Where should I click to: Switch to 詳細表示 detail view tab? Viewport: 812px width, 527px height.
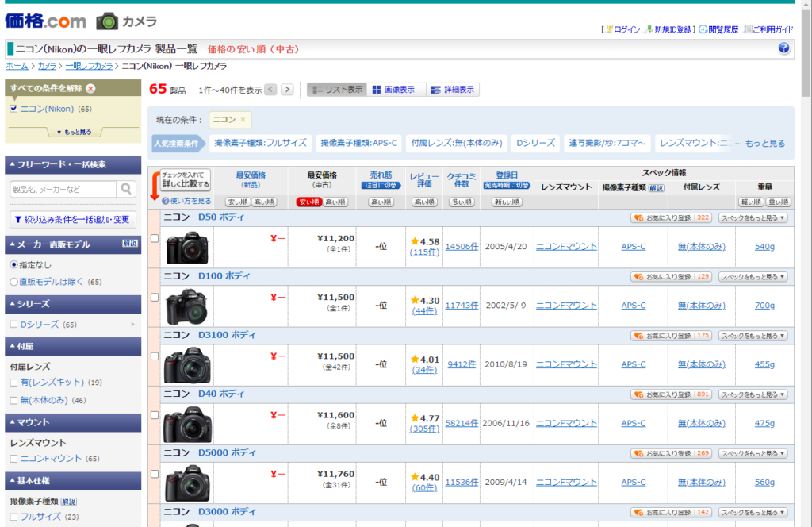(453, 90)
